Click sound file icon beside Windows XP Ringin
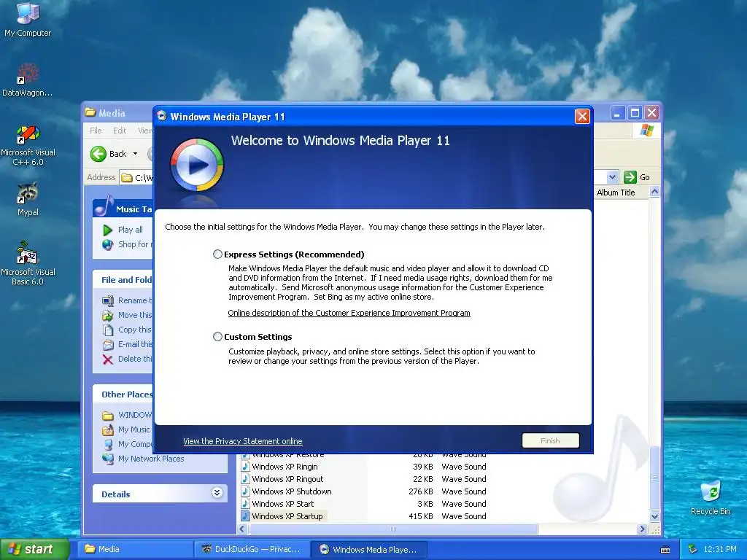The image size is (747, 560). 245,467
